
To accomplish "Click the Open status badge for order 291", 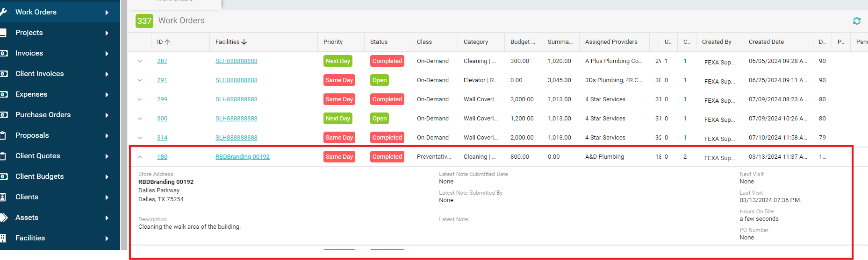I will click(x=379, y=80).
